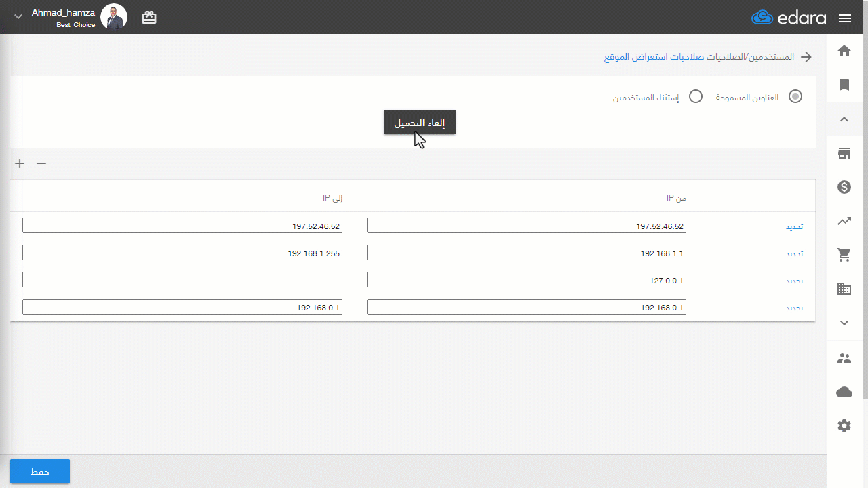Viewport: 868px width, 488px height.
Task: Edit the From IP field 192.168.0.1
Action: point(526,307)
